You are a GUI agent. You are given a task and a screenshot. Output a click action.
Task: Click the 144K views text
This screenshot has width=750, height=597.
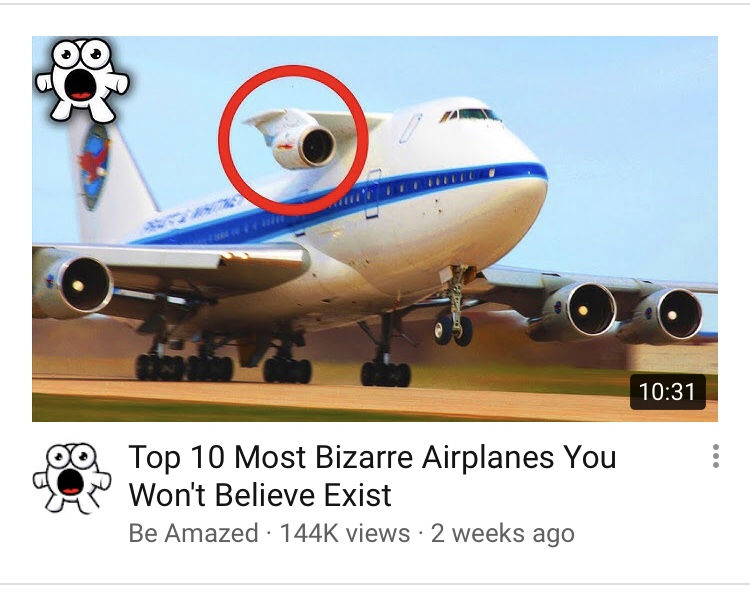[344, 533]
